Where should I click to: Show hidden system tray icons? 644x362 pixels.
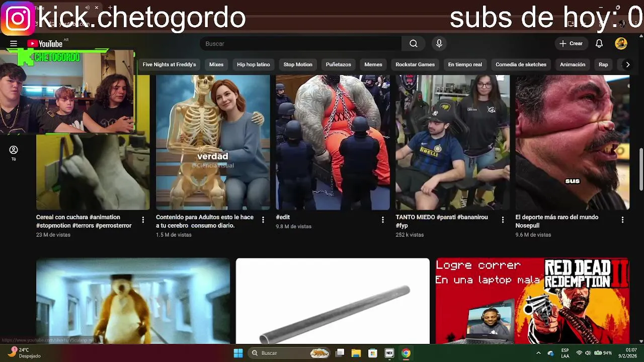coord(538,353)
